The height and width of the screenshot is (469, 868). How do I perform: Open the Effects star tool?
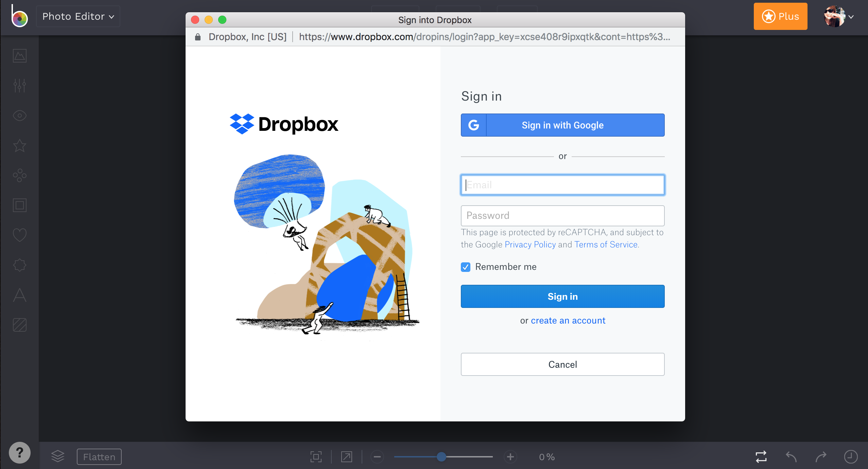(x=20, y=145)
